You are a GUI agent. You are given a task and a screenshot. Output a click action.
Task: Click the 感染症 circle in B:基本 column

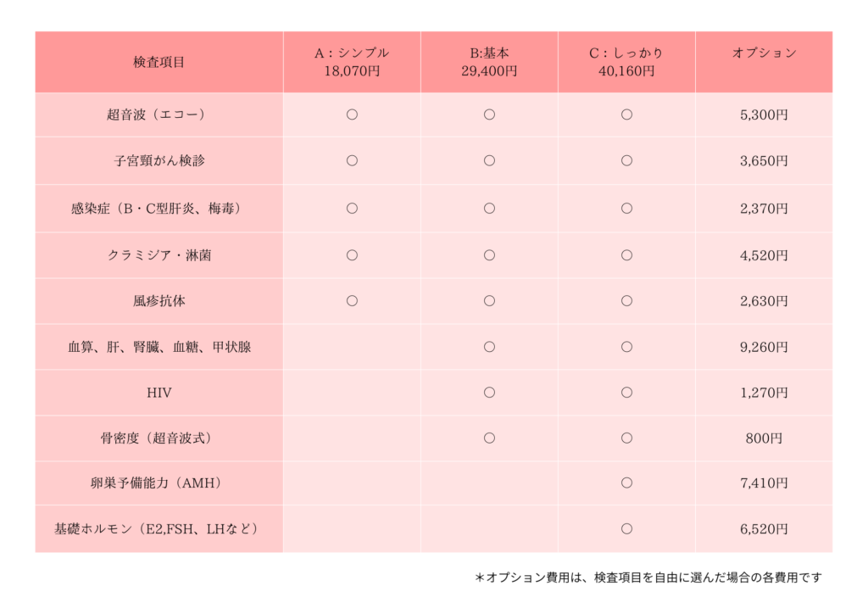click(x=489, y=208)
